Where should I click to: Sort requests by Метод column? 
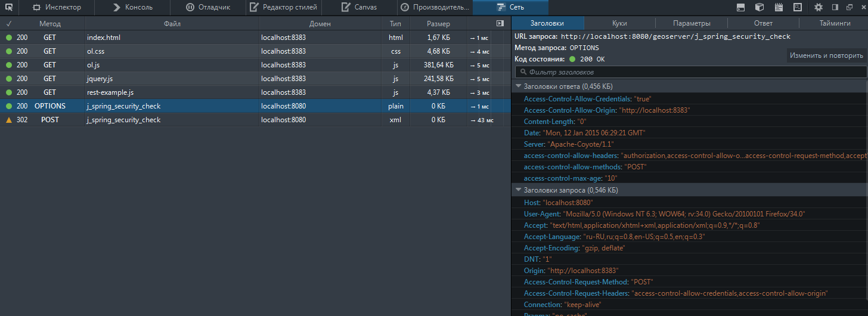click(x=50, y=24)
